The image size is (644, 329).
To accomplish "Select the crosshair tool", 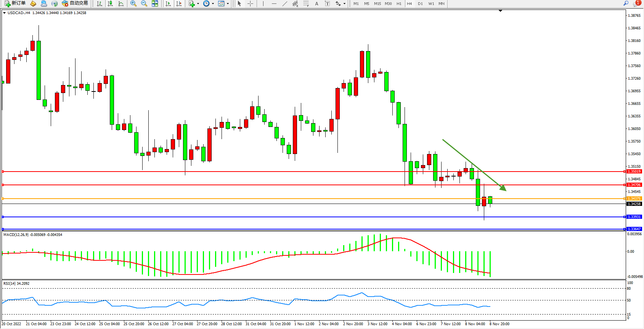I will click(251, 3).
